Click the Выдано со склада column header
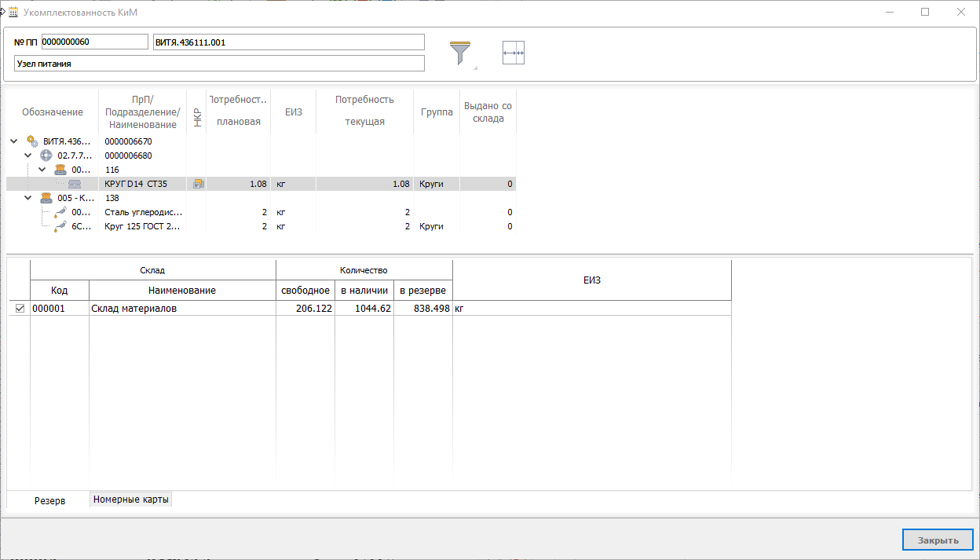Viewport: 980px width, 560px height. pyautogui.click(x=488, y=112)
